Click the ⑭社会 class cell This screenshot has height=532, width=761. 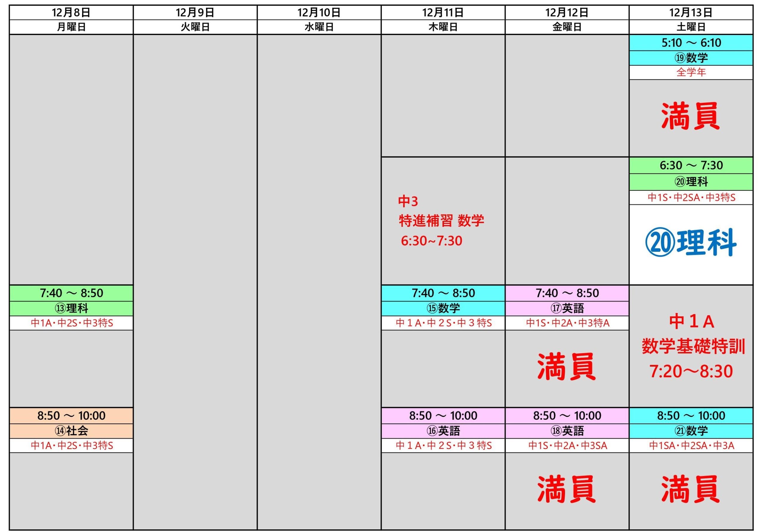click(x=71, y=431)
